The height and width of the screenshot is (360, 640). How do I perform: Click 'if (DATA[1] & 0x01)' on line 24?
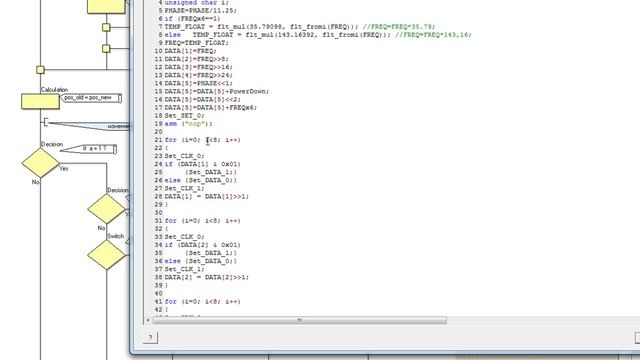pos(202,164)
